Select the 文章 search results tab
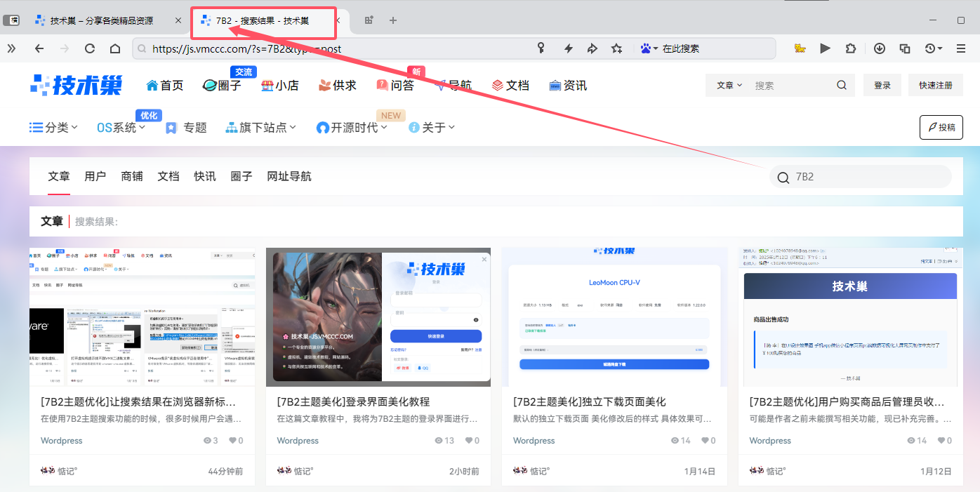This screenshot has height=492, width=980. click(x=59, y=176)
